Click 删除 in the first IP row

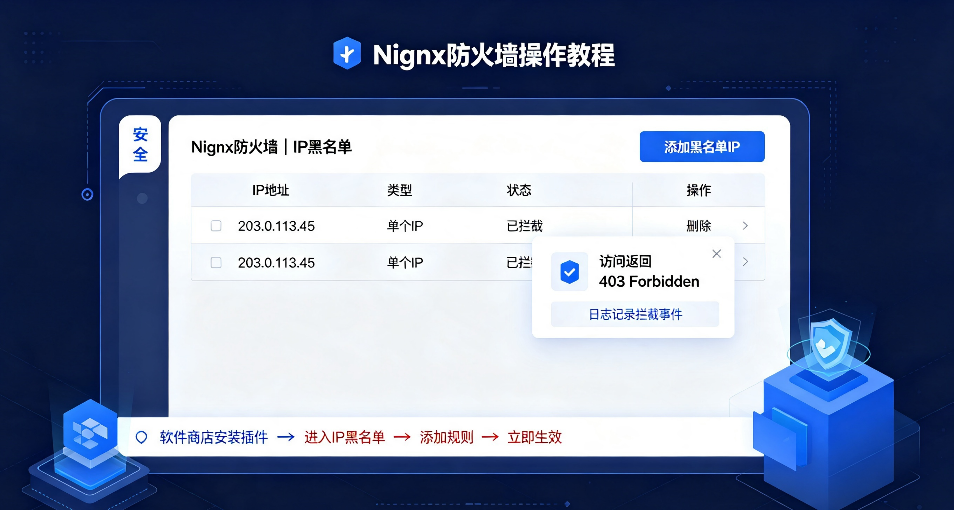pos(698,226)
